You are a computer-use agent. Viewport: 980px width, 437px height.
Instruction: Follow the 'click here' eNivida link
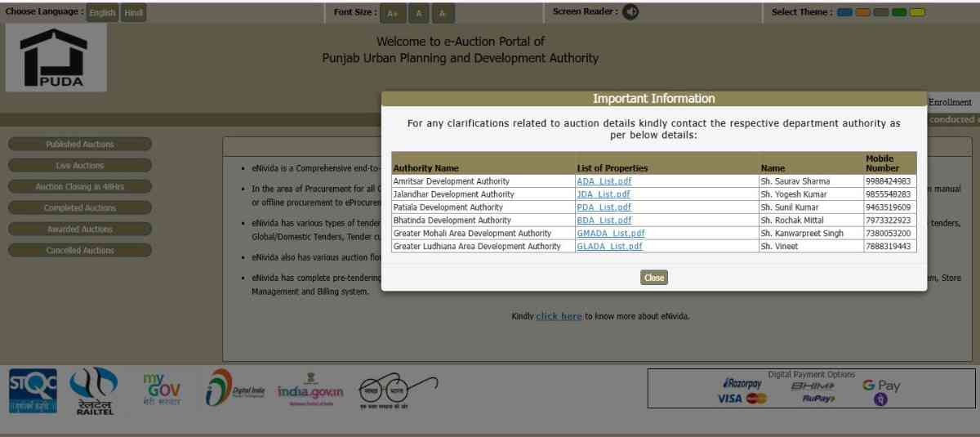(x=559, y=316)
